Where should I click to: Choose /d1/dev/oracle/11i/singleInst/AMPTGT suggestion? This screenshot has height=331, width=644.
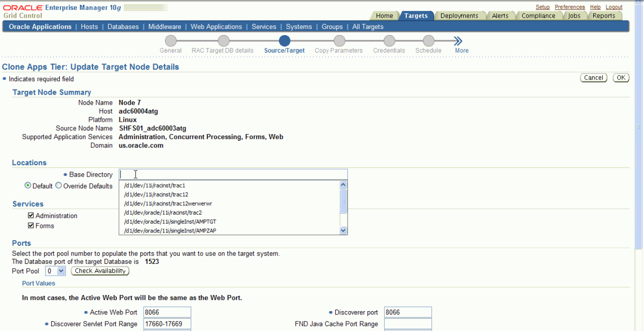(x=230, y=221)
